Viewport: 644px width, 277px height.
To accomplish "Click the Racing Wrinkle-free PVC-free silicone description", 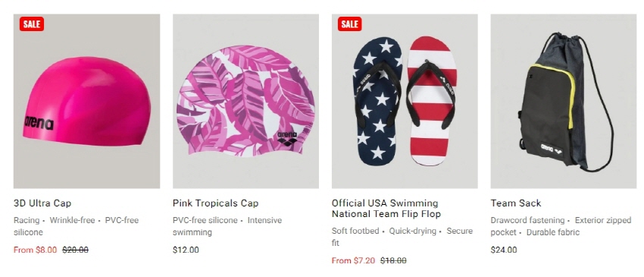I will (x=76, y=226).
